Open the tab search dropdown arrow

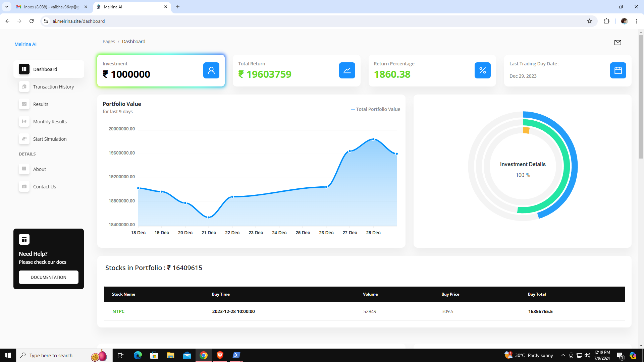click(6, 7)
